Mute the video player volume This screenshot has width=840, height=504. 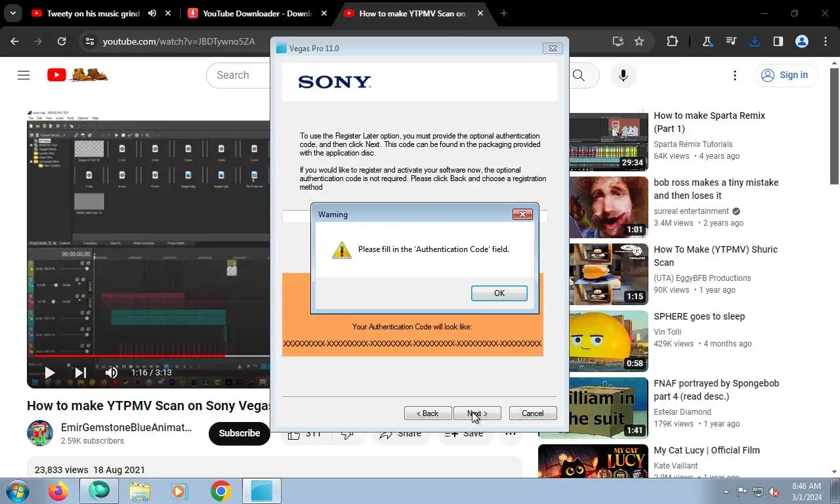[112, 373]
